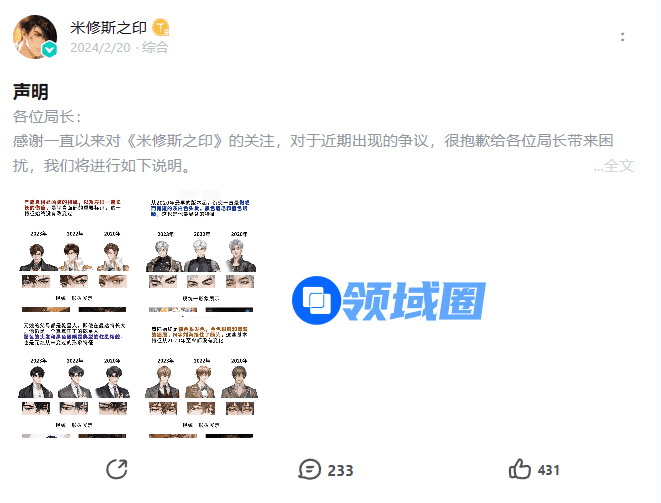Click the 431 like count
This screenshot has height=503, width=661.
548,470
